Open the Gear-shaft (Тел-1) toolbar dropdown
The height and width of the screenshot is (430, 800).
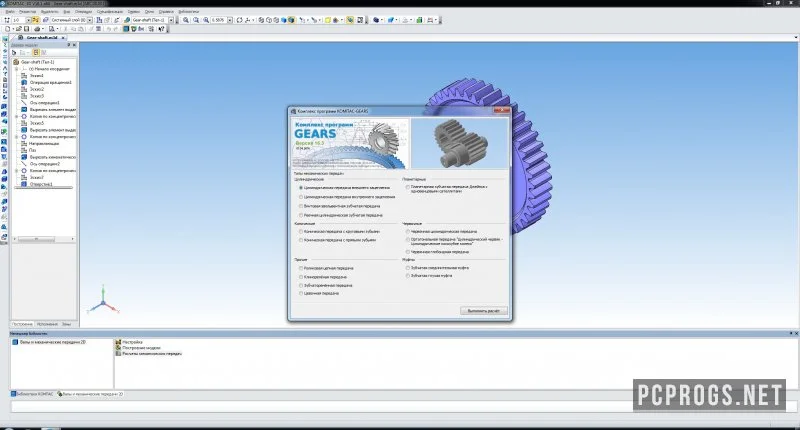[x=171, y=20]
